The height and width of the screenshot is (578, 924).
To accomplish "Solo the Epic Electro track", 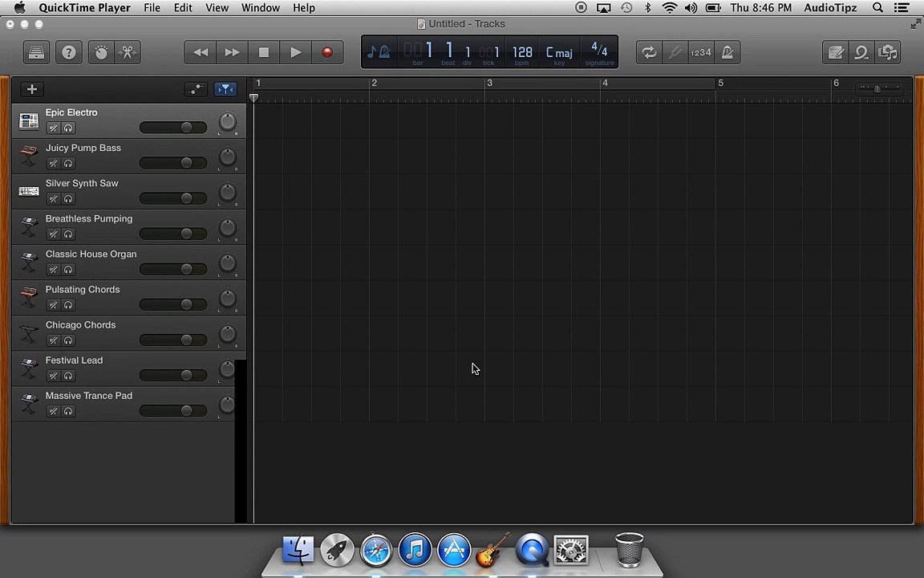I will 68,128.
